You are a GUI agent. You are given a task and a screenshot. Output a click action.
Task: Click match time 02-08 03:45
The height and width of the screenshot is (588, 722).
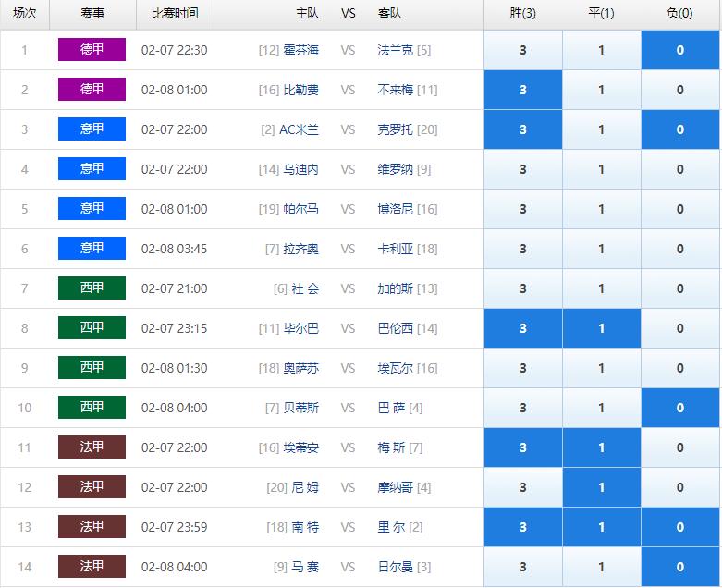coord(174,249)
